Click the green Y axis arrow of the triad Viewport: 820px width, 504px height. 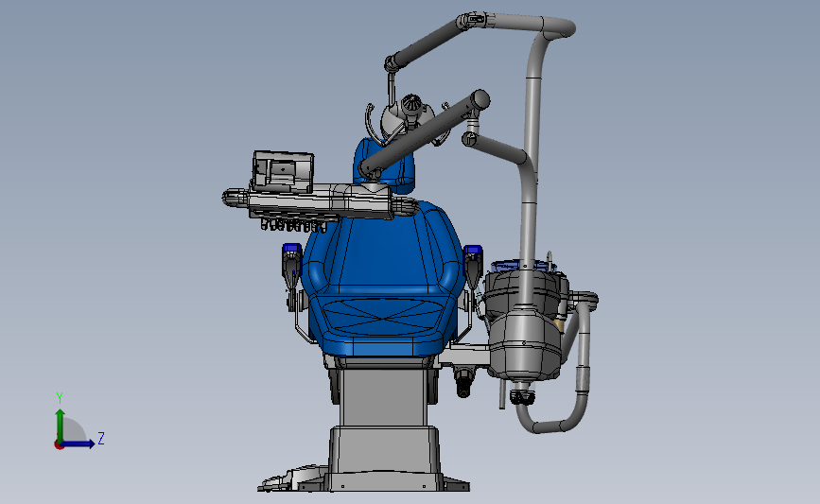(61, 425)
